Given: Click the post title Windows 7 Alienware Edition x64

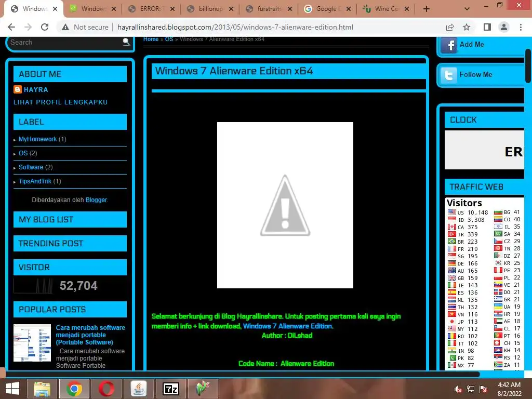Looking at the screenshot, I should (234, 71).
